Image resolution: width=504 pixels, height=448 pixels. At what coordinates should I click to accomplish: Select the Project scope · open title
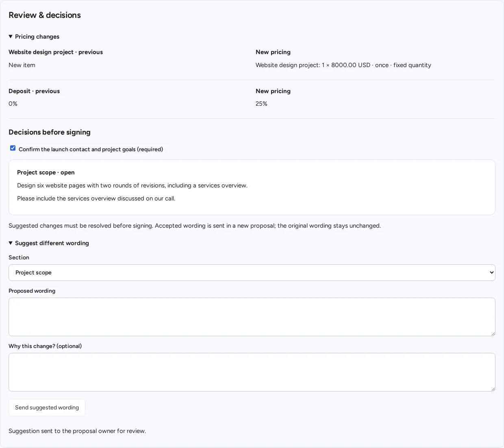pos(46,172)
